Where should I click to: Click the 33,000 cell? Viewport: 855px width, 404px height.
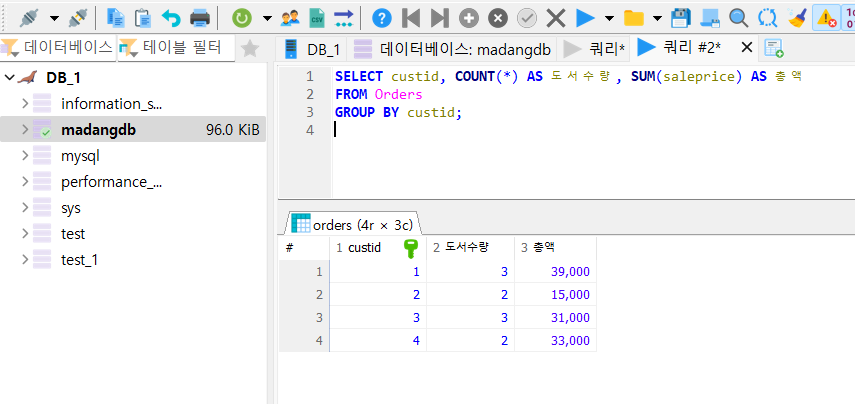point(555,341)
